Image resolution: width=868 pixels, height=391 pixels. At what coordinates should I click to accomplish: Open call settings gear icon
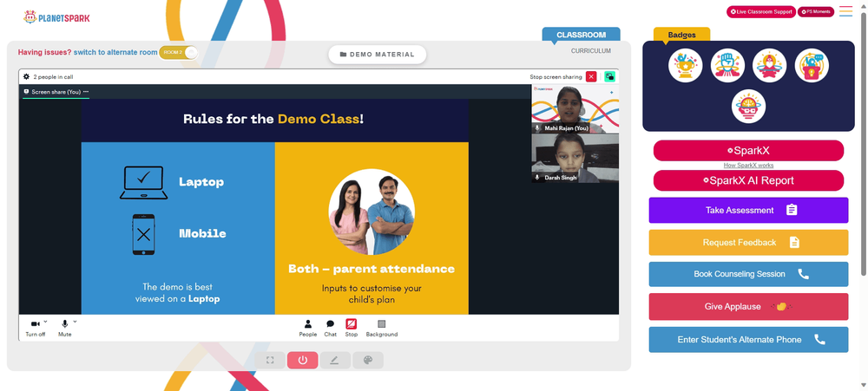tap(26, 77)
